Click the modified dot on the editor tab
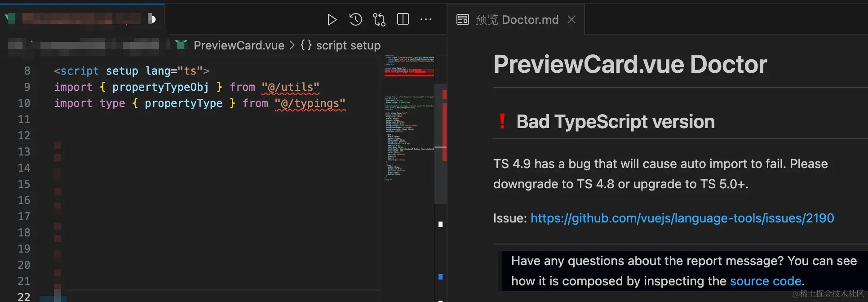Image resolution: width=868 pixels, height=302 pixels. (152, 19)
